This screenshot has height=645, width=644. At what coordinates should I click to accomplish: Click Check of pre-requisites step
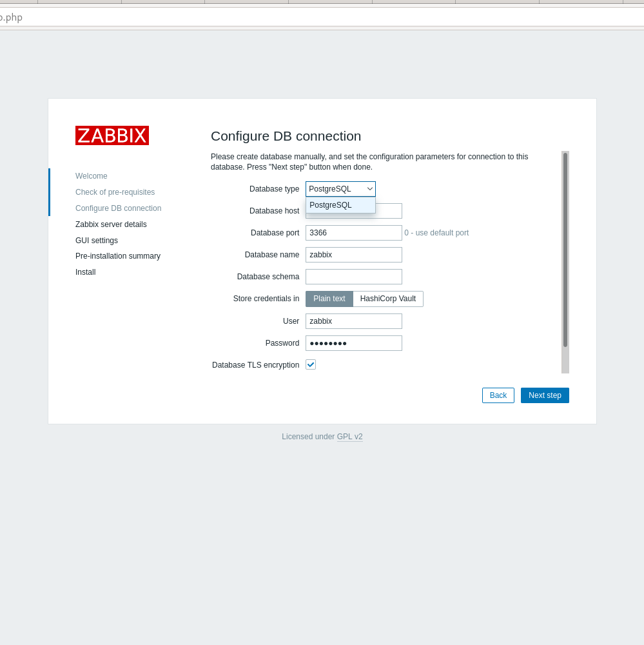pos(115,192)
